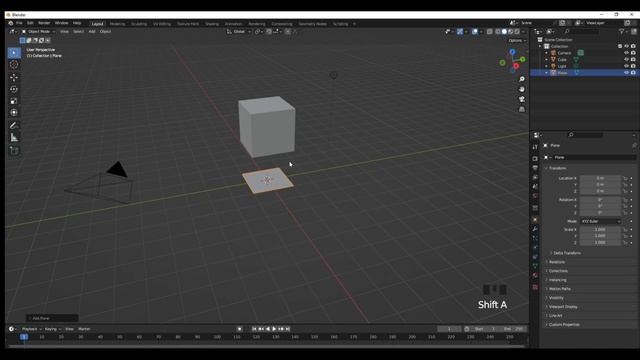Open the View Layer properties tab icon

pyautogui.click(x=535, y=178)
